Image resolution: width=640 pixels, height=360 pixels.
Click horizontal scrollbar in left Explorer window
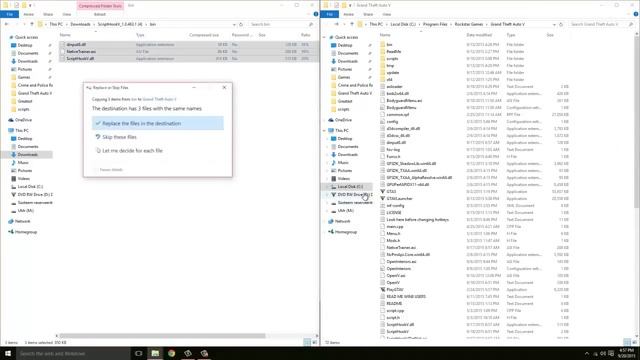(x=162, y=336)
